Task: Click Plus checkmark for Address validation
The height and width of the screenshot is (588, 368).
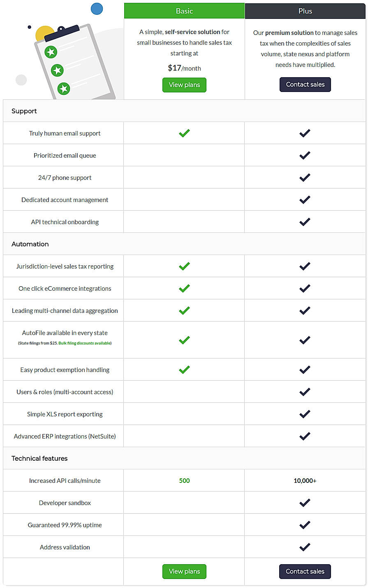Action: coord(305,547)
